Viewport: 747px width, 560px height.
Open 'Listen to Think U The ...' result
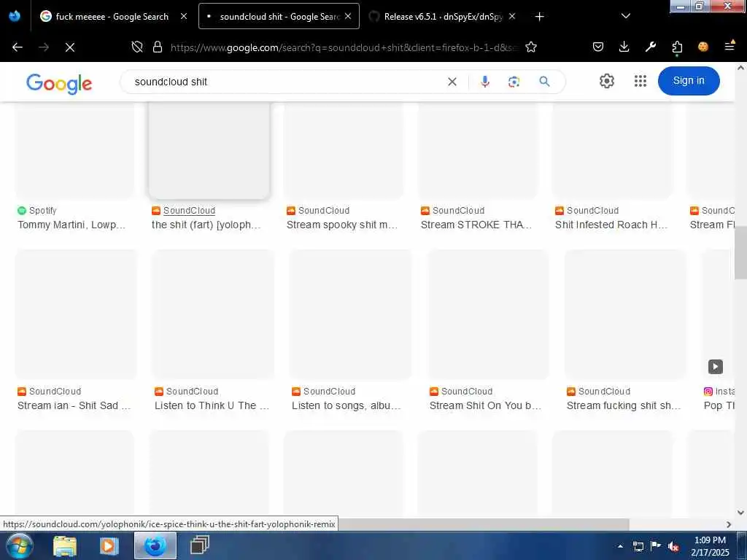pos(212,405)
